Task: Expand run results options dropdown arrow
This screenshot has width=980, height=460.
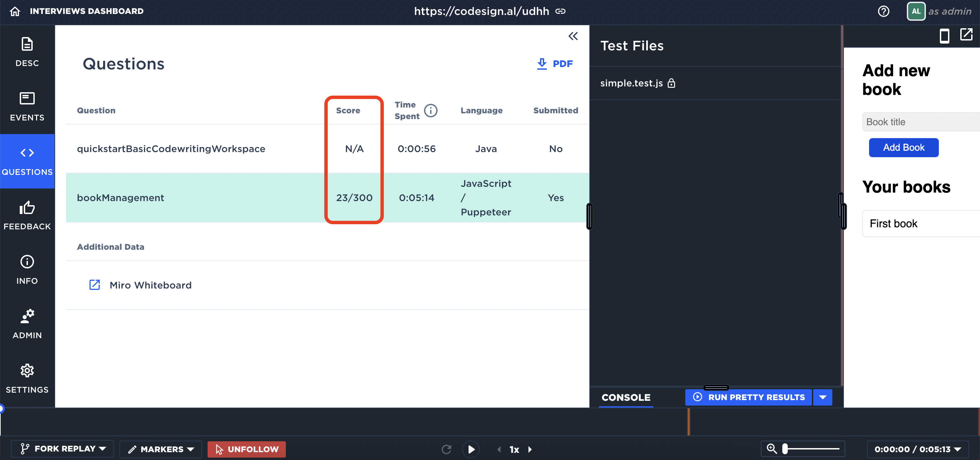Action: click(x=822, y=397)
